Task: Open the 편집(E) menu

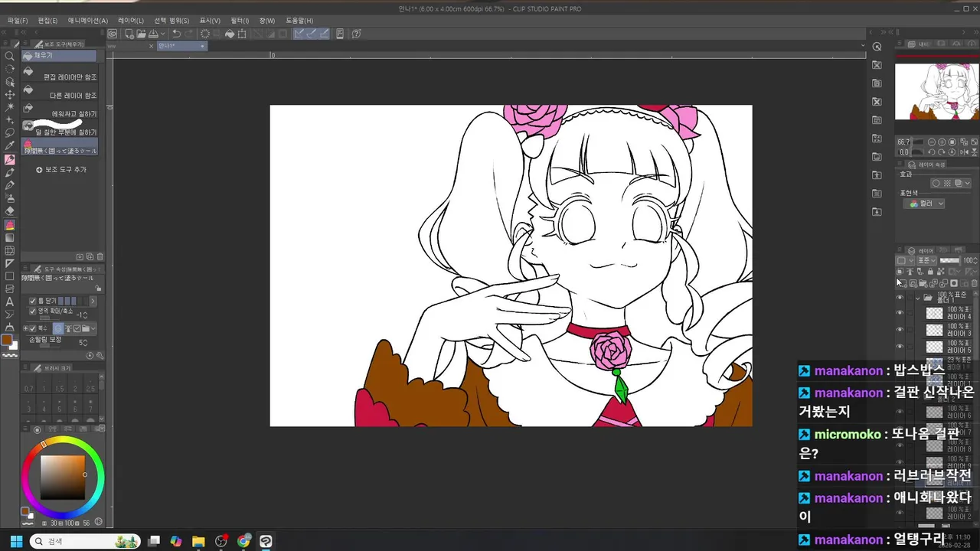Action: click(x=47, y=21)
